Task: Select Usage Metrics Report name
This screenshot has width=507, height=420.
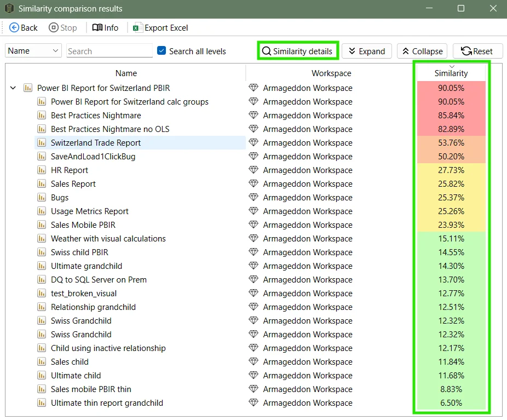Action: coord(90,211)
